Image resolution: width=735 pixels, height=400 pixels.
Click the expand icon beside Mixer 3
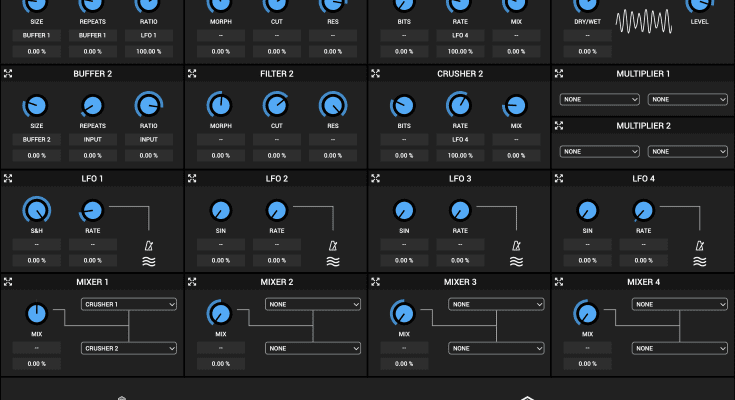click(376, 282)
